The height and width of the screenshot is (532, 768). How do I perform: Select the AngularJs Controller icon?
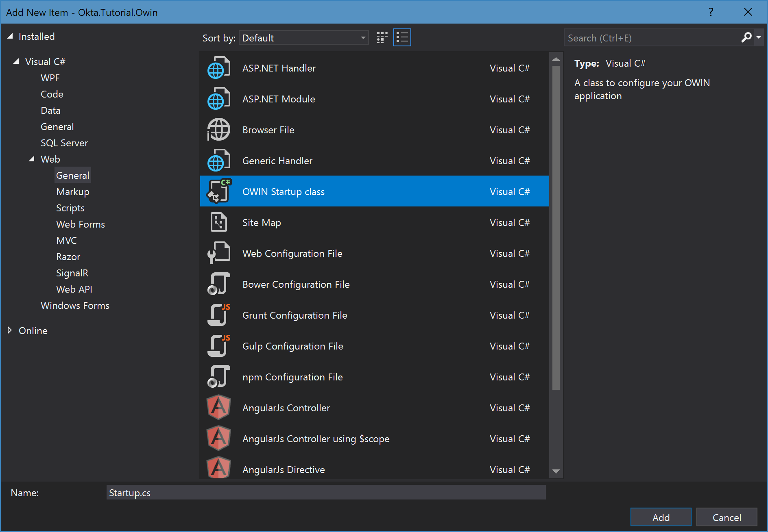pos(218,408)
